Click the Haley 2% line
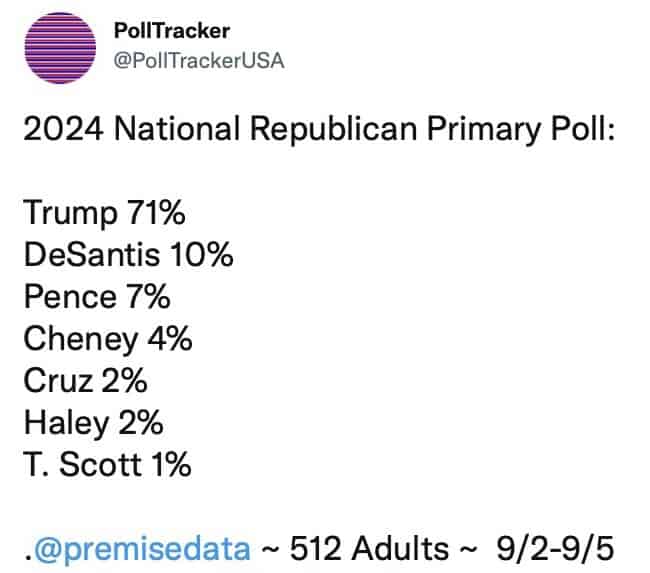This screenshot has height=573, width=650. (93, 423)
